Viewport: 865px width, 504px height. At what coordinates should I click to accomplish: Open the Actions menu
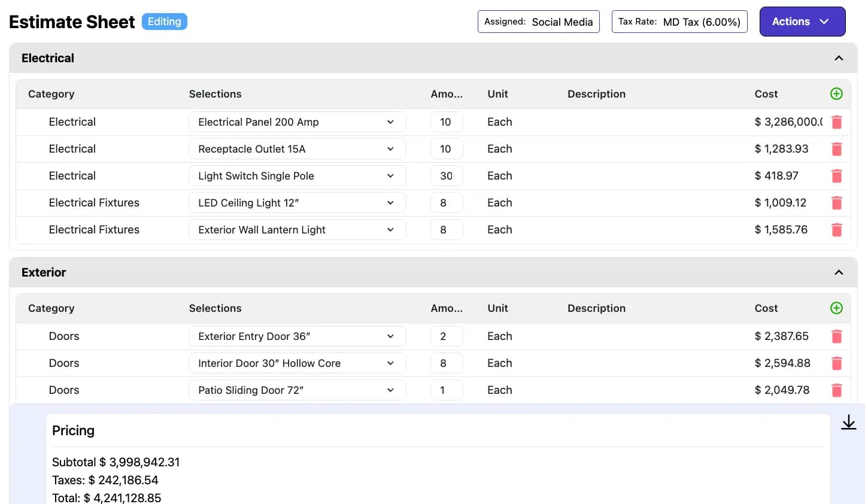[x=802, y=22]
